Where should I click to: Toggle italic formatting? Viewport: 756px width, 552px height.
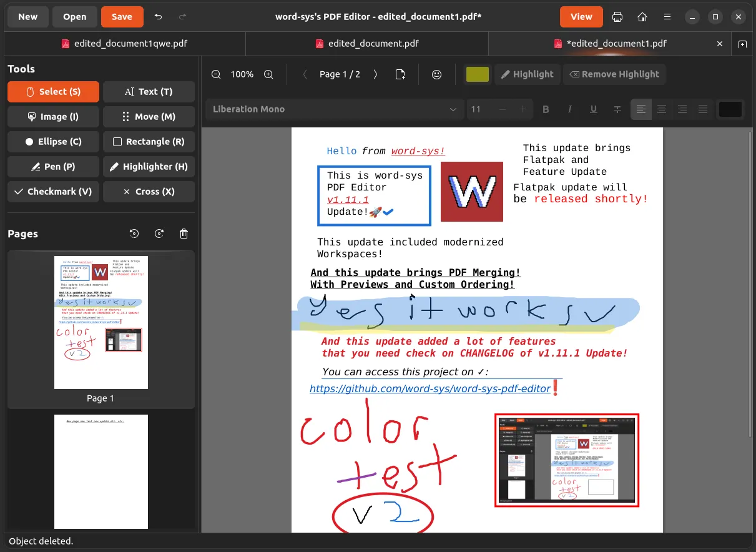tap(569, 109)
